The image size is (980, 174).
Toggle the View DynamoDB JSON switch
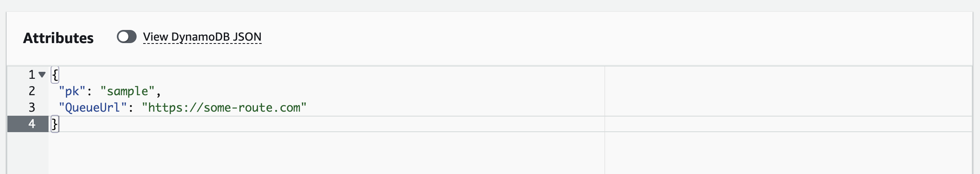[126, 37]
